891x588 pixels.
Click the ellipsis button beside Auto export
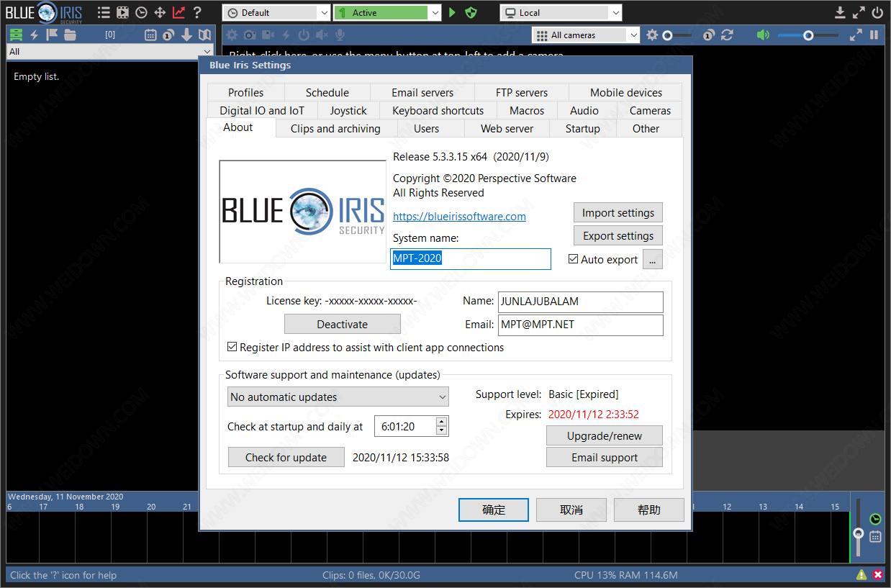(x=652, y=259)
